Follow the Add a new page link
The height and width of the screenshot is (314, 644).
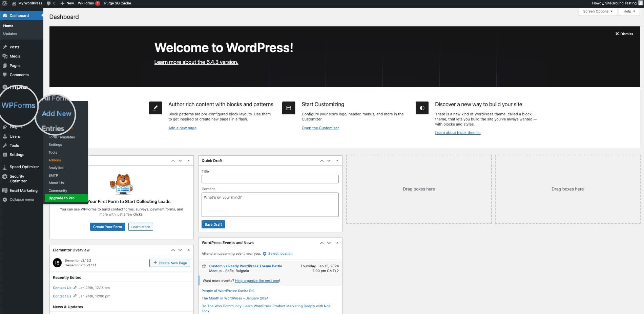[x=182, y=128]
